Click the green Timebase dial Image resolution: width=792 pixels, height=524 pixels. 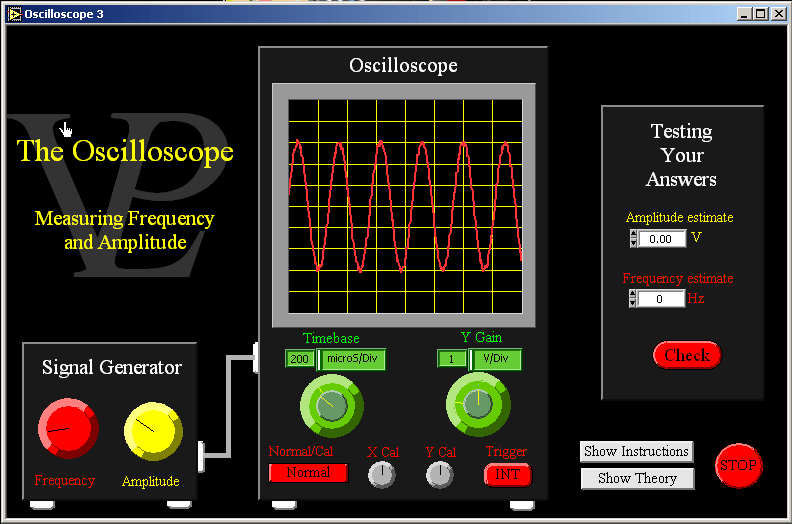[331, 405]
